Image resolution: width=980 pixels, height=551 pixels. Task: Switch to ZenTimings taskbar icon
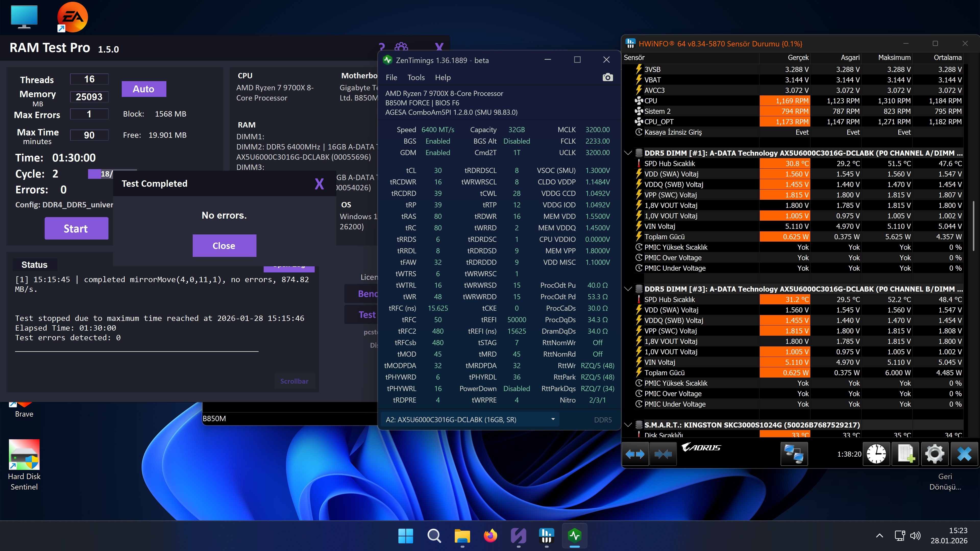tap(575, 536)
